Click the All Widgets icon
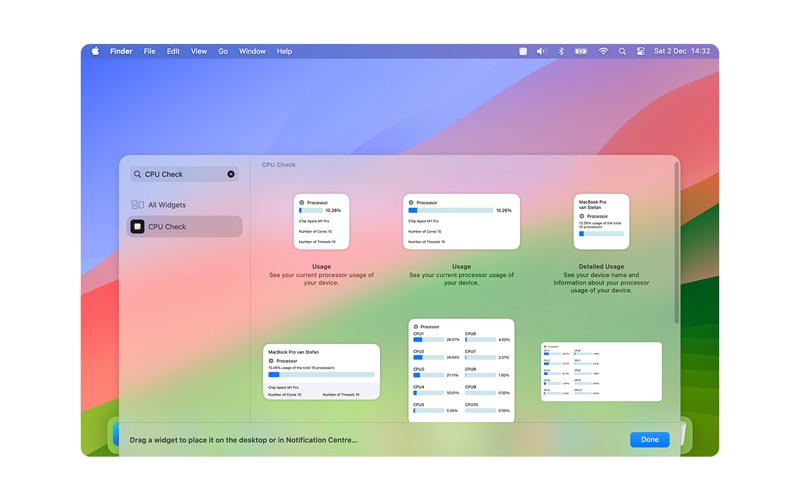 (x=137, y=205)
